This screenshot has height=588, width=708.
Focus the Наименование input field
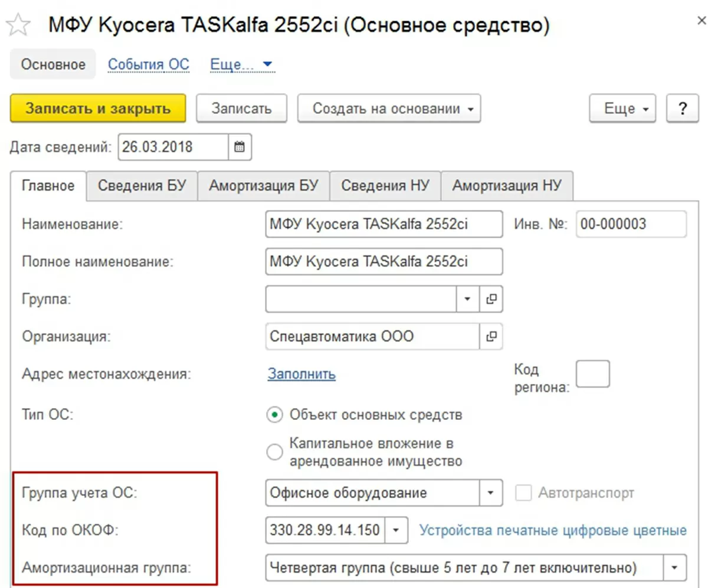pos(385,224)
